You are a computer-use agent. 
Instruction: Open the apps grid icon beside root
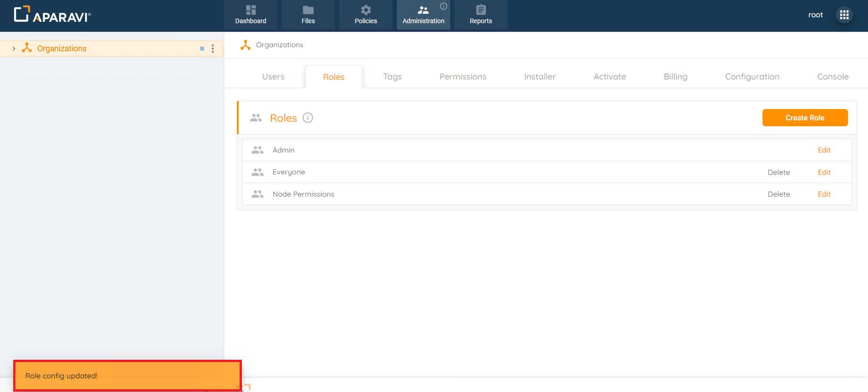click(844, 15)
